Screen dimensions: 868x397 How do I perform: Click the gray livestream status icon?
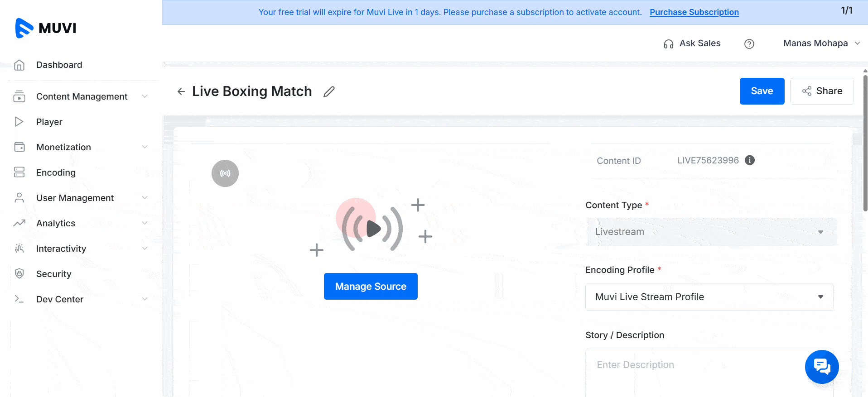pos(225,173)
